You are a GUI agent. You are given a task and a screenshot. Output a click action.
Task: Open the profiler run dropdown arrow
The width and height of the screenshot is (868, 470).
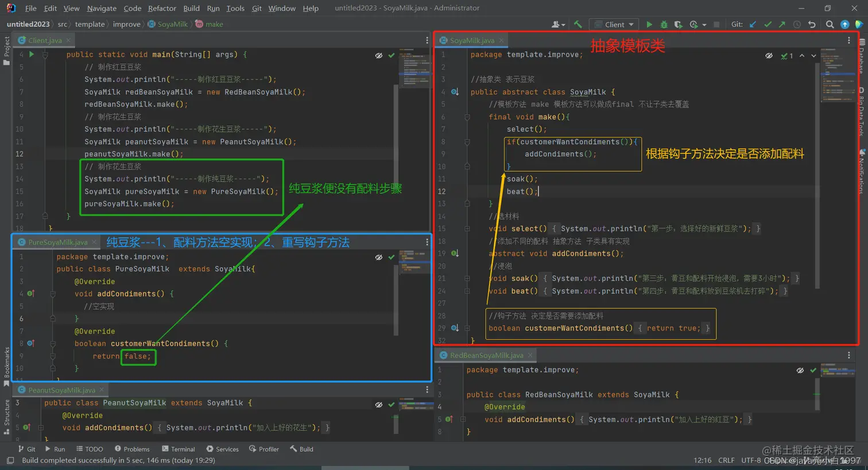pos(704,25)
